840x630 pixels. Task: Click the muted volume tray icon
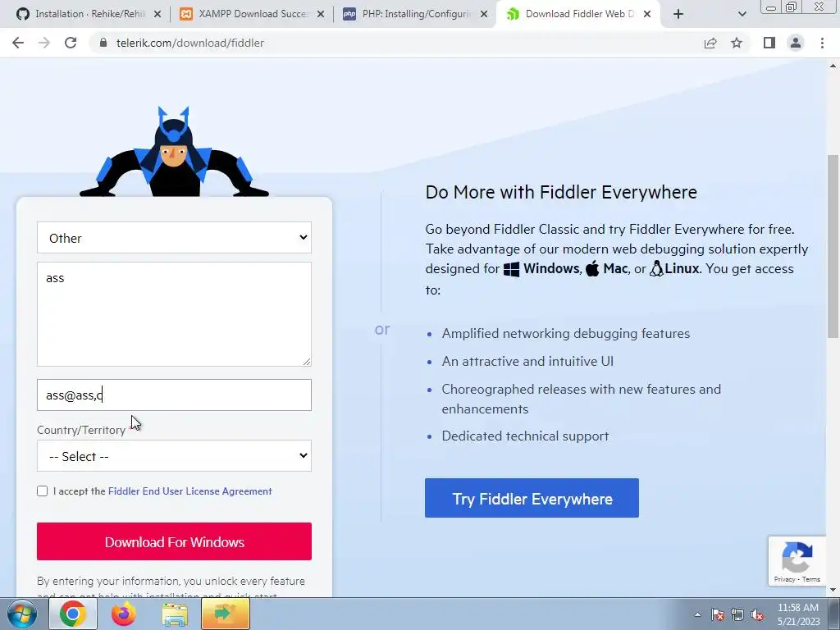[757, 614]
